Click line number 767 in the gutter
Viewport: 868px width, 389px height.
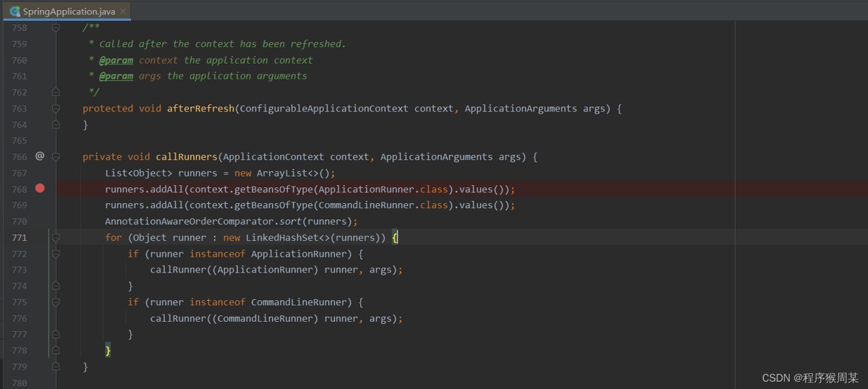(20, 173)
